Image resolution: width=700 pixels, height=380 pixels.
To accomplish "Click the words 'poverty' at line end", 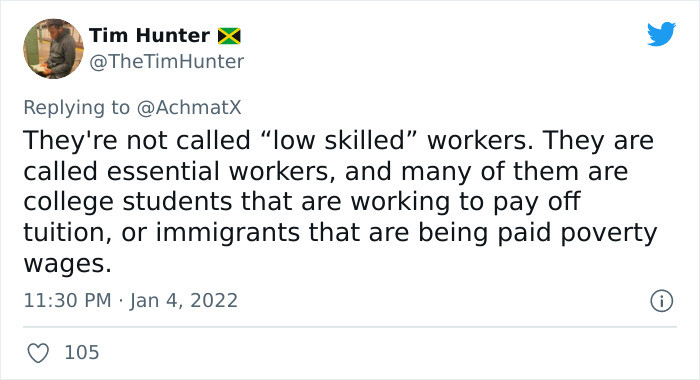I will point(608,234).
